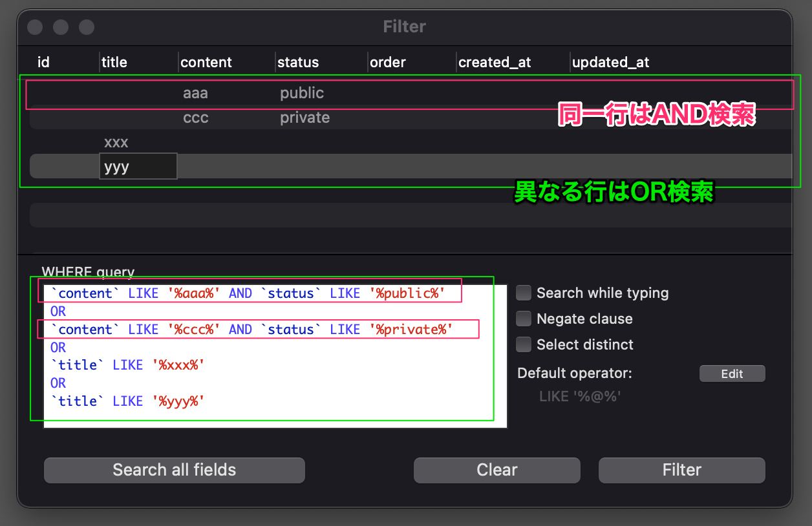Click the "ccc" content filter cell
Viewport: 812px width, 526px height.
tap(196, 118)
